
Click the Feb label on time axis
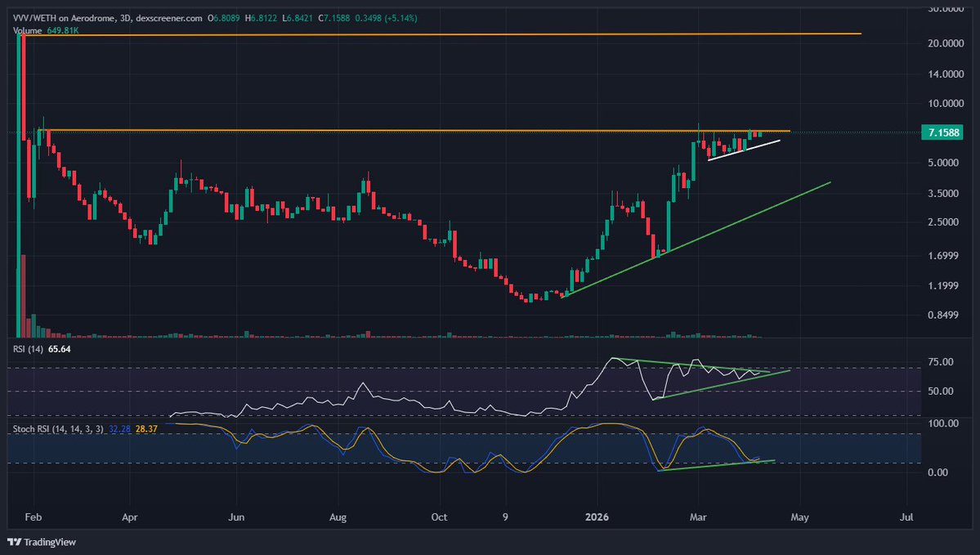point(34,517)
